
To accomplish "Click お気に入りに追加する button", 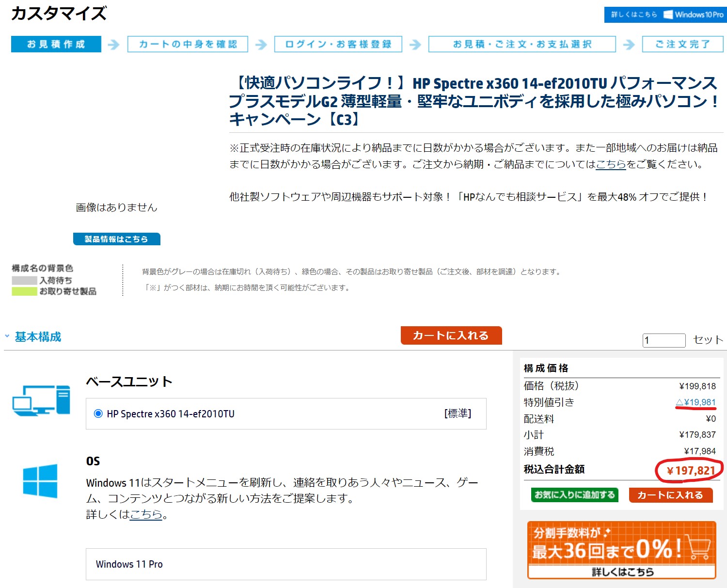I will click(x=574, y=495).
